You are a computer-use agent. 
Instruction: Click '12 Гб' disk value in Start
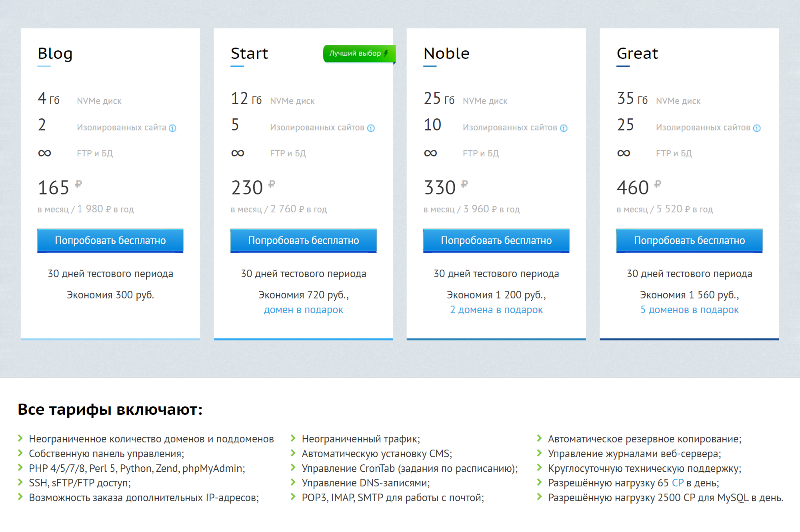pos(246,98)
